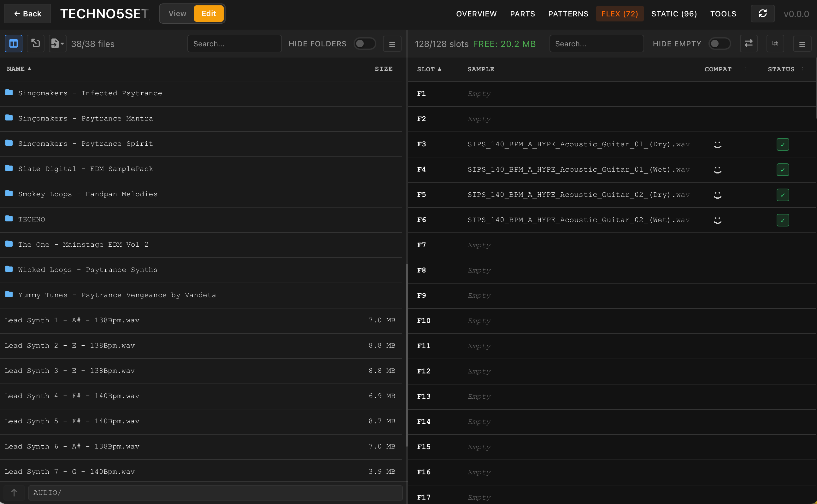The image size is (817, 504).
Task: Select the FLEX (72) tab
Action: (x=620, y=14)
